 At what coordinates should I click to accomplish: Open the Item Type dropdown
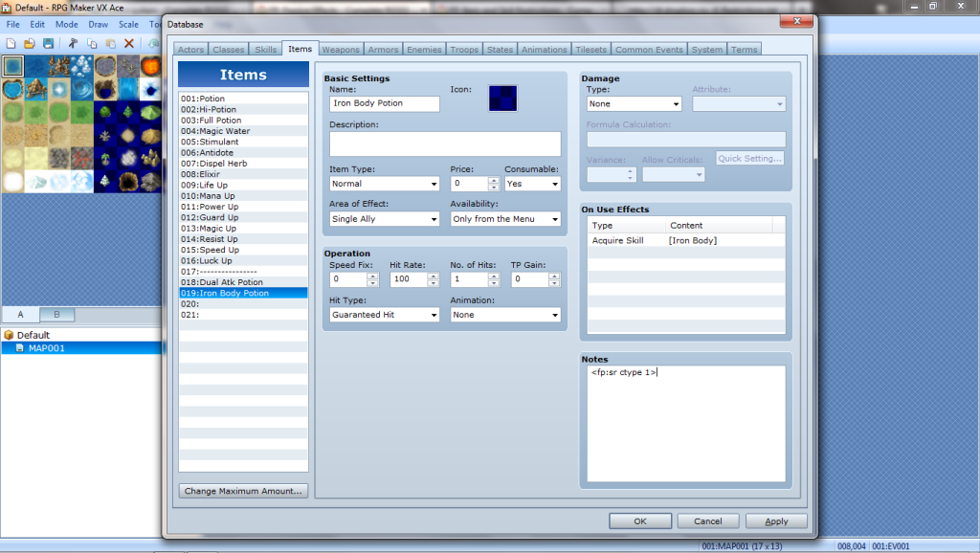[x=384, y=184]
